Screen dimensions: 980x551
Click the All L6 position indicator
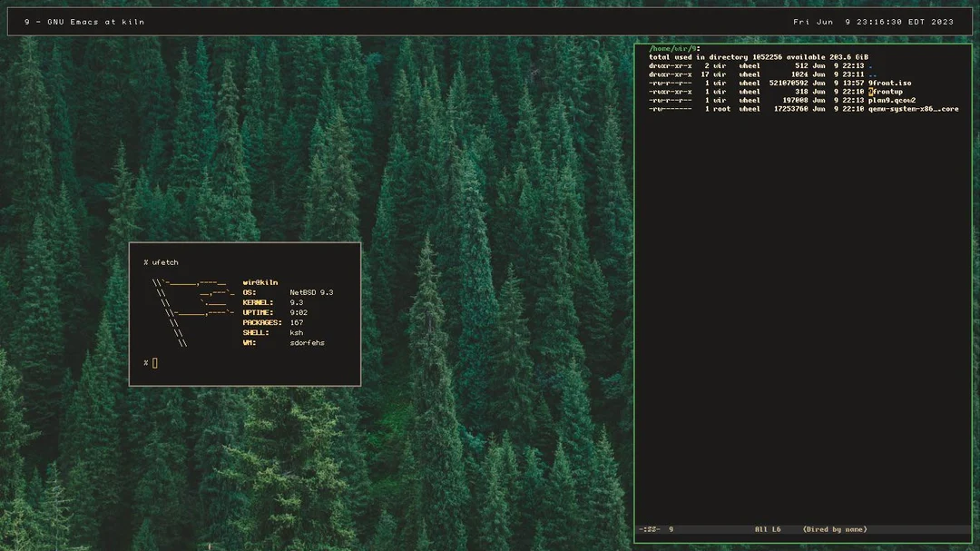point(767,528)
